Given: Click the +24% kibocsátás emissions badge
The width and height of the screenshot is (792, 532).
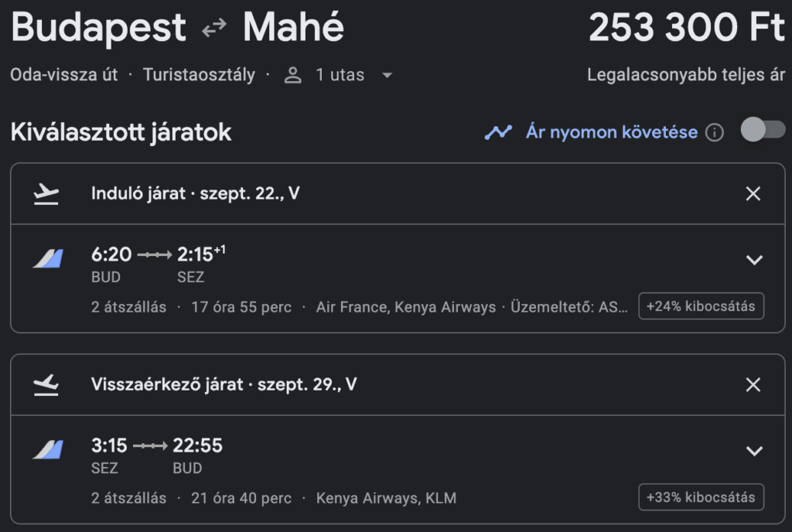Looking at the screenshot, I should (701, 306).
